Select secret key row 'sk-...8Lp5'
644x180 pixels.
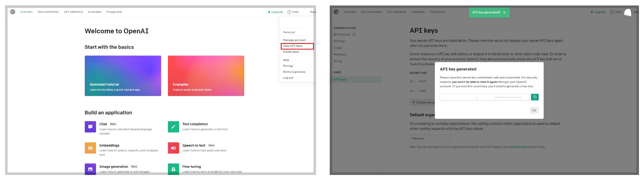coord(418,81)
